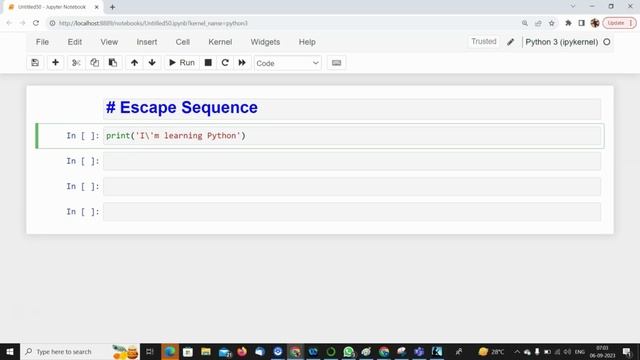640x360 pixels.
Task: Toggle the browser side panel icon
Action: [x=582, y=23]
